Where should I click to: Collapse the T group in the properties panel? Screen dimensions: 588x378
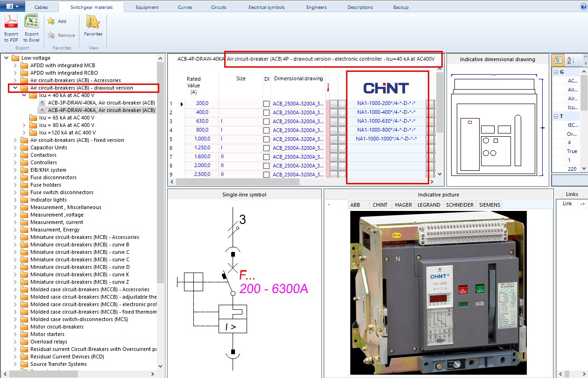555,116
